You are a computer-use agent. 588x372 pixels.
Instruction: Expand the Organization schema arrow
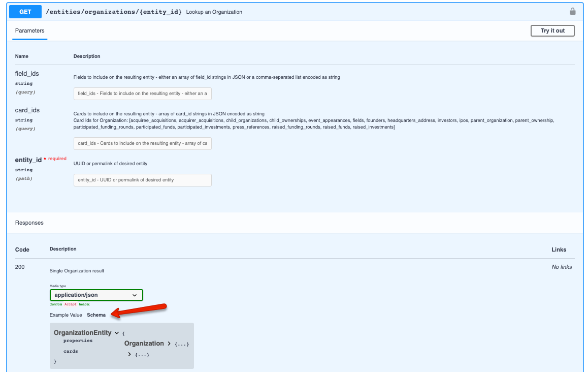point(169,344)
